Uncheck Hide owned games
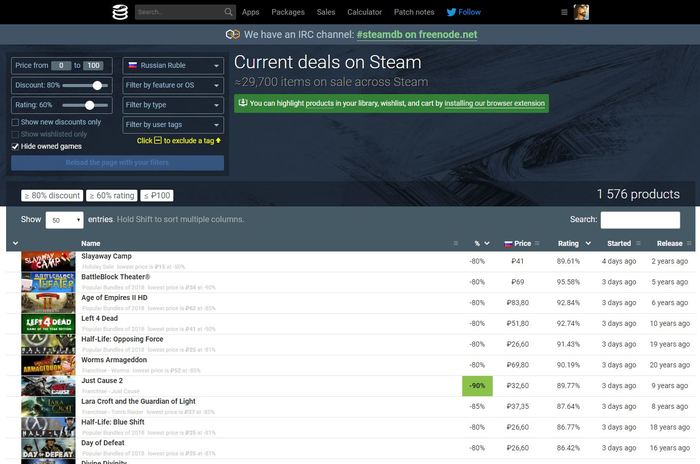 pos(15,146)
